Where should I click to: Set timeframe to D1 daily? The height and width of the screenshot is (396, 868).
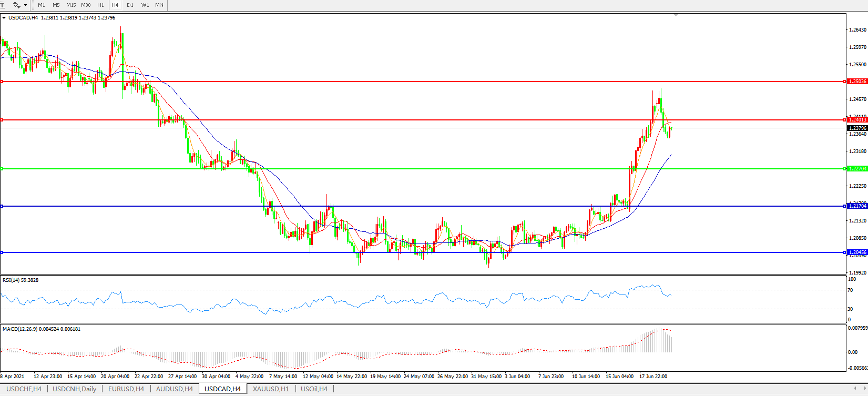pyautogui.click(x=130, y=5)
